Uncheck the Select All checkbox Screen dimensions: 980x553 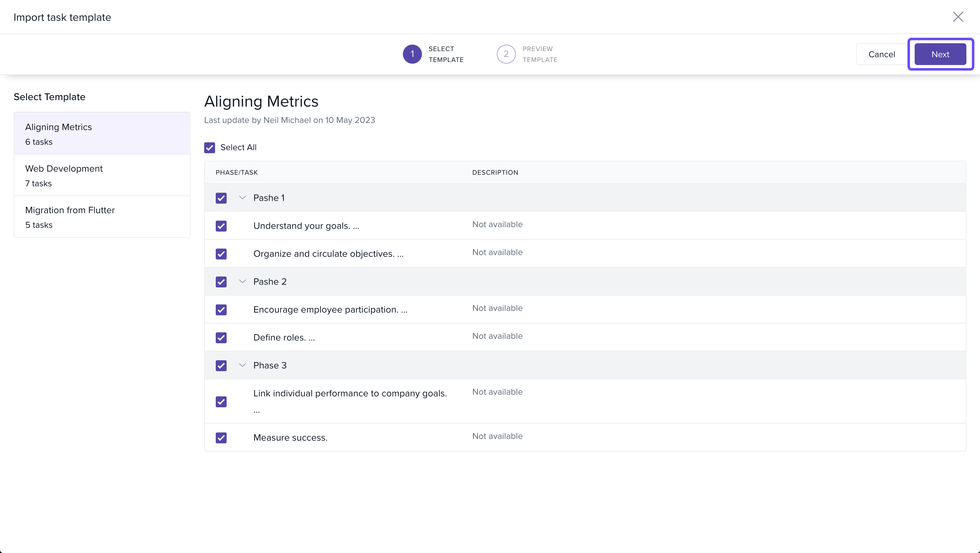[210, 148]
